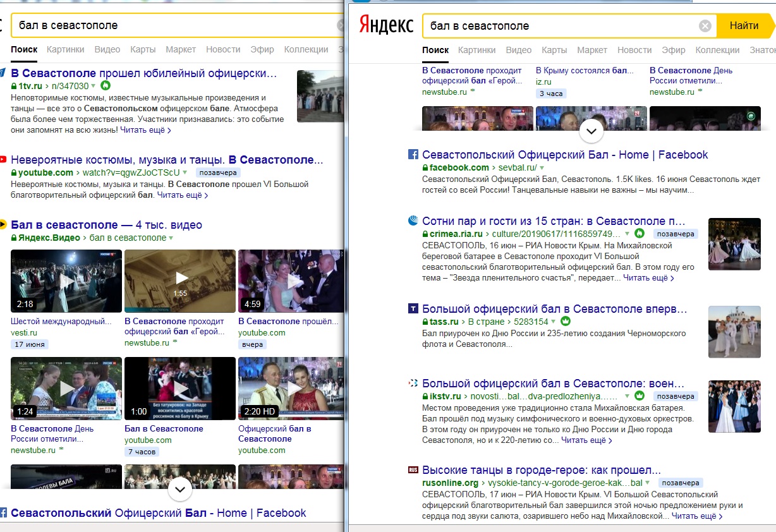The height and width of the screenshot is (532, 776).
Task: Switch to the Картинки tab on the right
Action: click(476, 50)
